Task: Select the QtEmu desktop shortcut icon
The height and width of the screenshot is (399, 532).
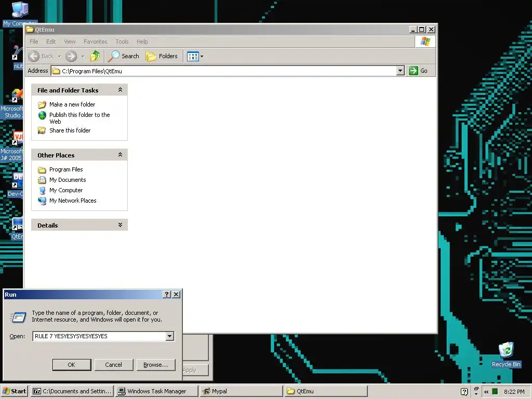Action: point(17,228)
